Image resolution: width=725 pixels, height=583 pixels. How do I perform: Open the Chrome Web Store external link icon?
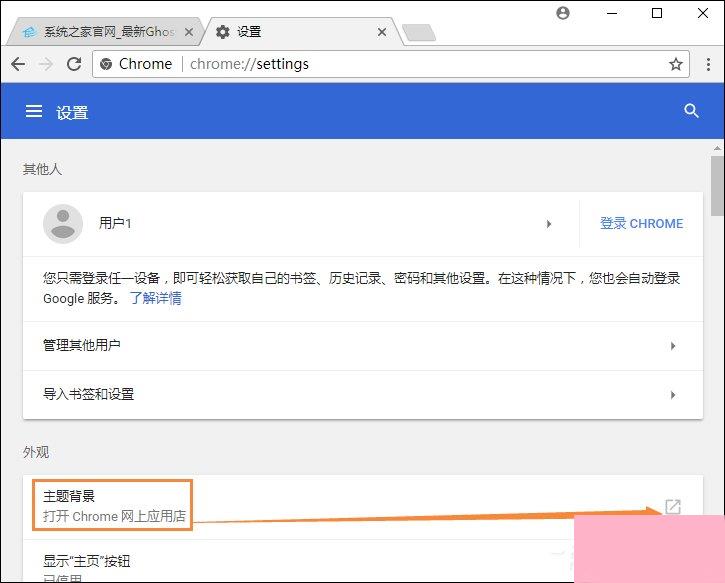pyautogui.click(x=673, y=506)
